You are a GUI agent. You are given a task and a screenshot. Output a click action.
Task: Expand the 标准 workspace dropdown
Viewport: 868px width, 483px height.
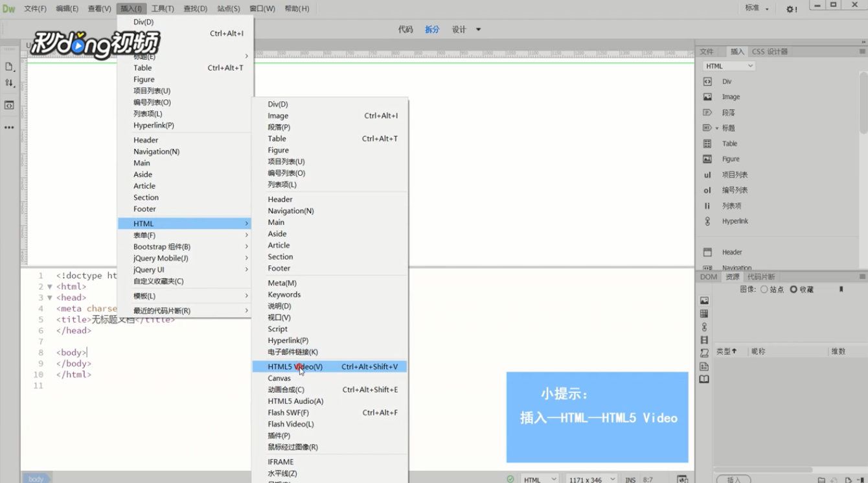click(757, 8)
